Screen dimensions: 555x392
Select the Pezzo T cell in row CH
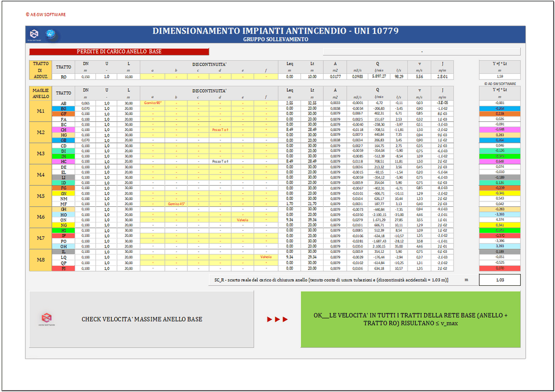coord(220,130)
